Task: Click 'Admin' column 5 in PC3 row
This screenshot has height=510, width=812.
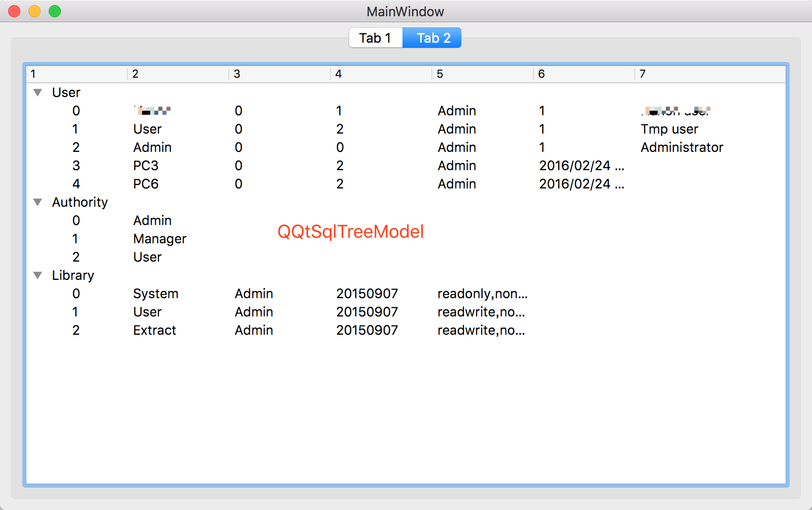Action: tap(457, 166)
